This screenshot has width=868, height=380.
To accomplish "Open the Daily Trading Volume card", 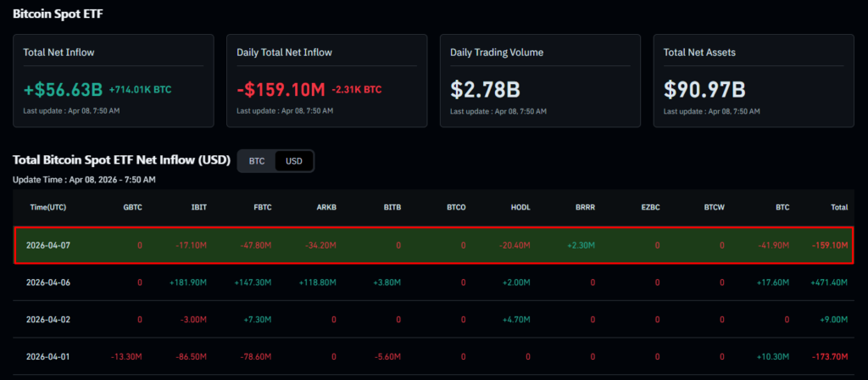I will click(x=540, y=81).
